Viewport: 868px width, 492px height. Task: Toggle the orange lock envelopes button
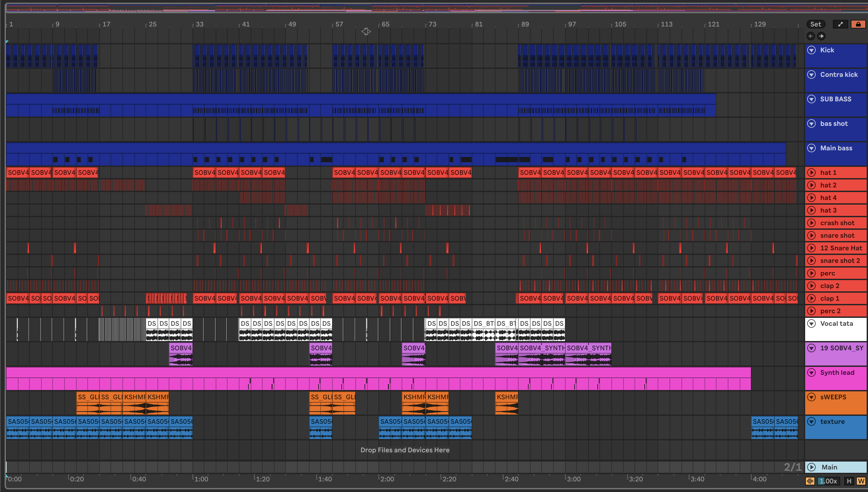pyautogui.click(x=858, y=24)
